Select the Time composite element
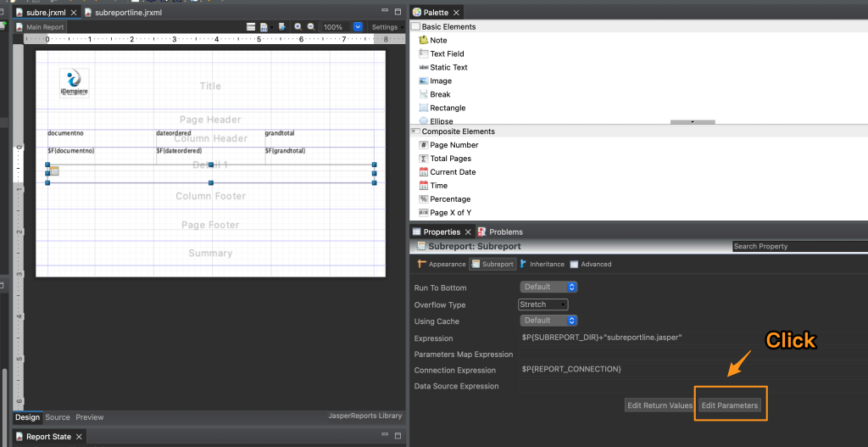The image size is (868, 447). (433, 186)
